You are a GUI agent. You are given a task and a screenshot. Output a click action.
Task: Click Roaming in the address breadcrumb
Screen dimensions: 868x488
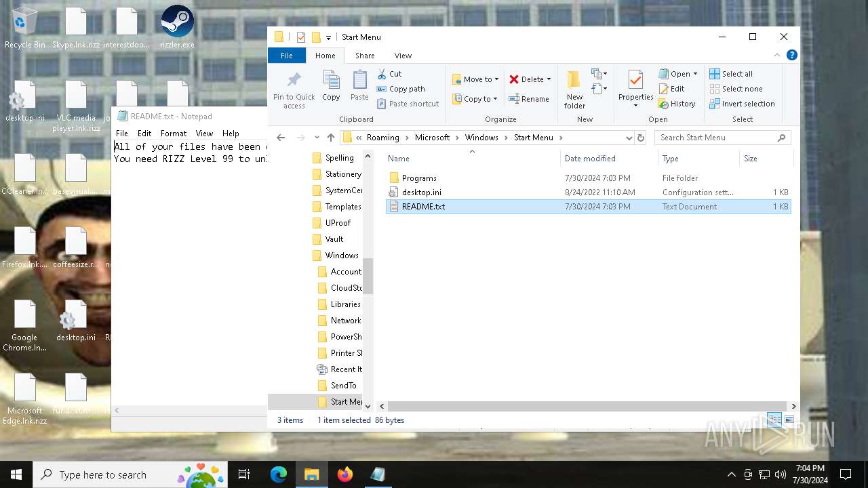point(383,138)
